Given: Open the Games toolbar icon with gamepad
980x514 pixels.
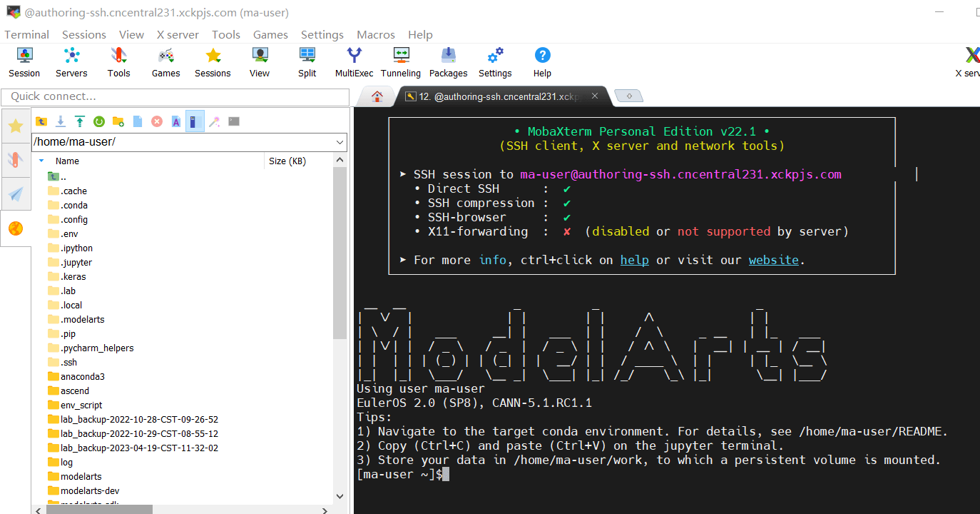Looking at the screenshot, I should [165, 62].
